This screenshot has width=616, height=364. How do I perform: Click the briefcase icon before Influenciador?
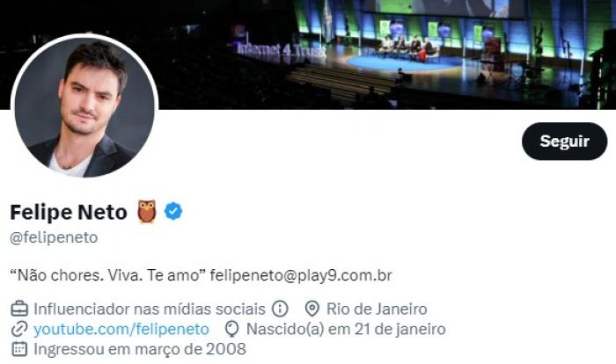tap(19, 309)
